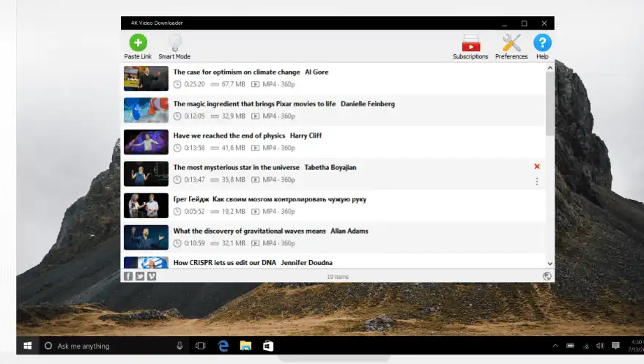Click the globe icon in the bottom-right corner
644x364 pixels.
547,276
